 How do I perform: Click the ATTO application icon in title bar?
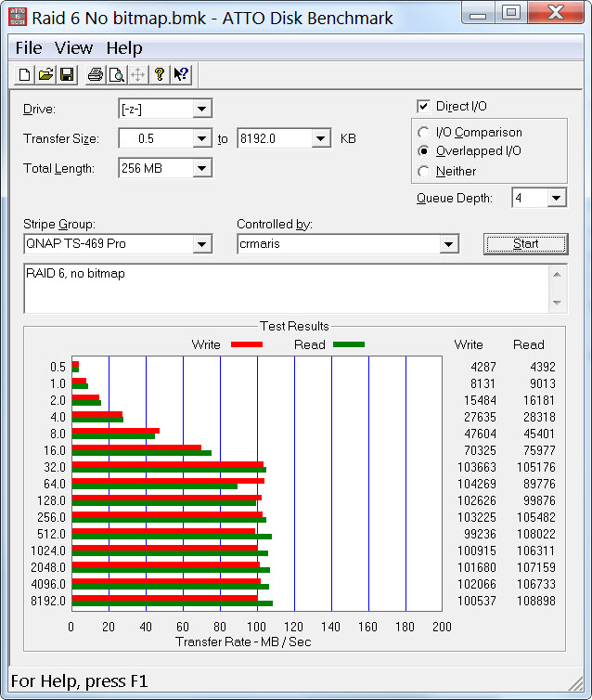(18, 17)
